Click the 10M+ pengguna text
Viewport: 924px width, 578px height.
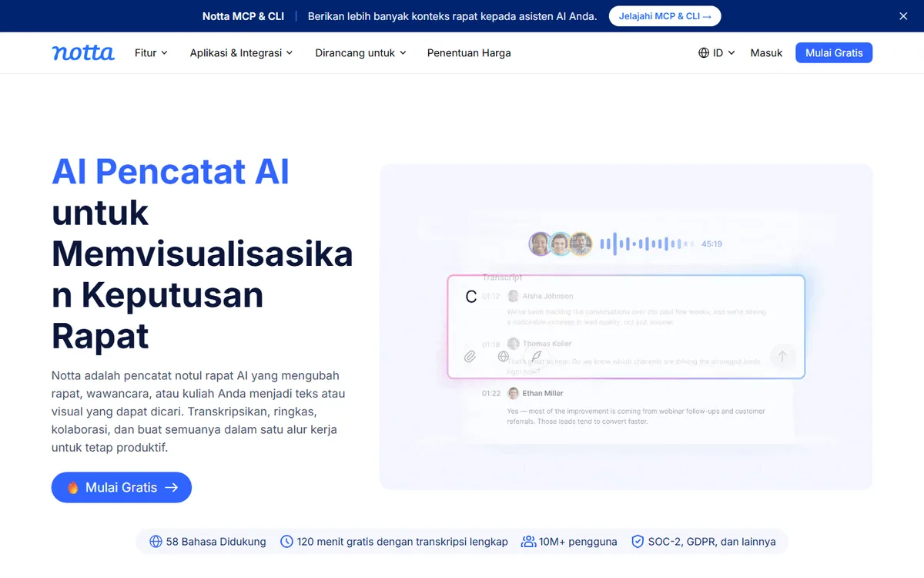point(578,542)
